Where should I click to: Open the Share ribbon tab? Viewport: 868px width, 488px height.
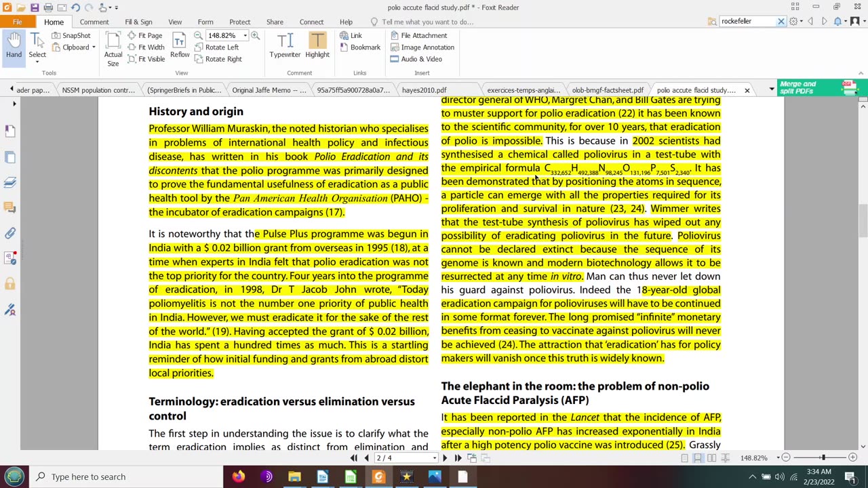275,22
